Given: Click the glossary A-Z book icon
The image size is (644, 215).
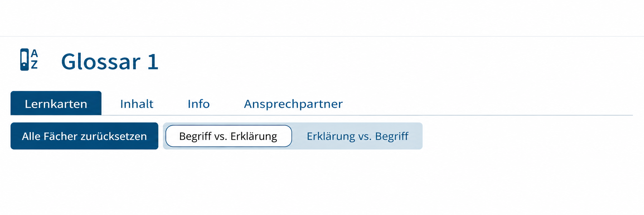Looking at the screenshot, I should coord(29,60).
